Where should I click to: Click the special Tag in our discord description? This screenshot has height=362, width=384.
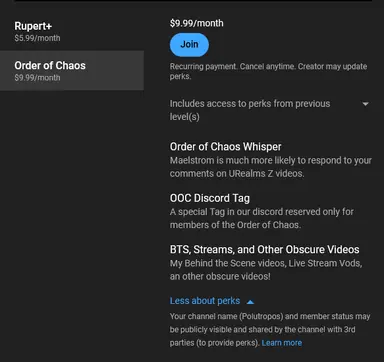pos(262,218)
